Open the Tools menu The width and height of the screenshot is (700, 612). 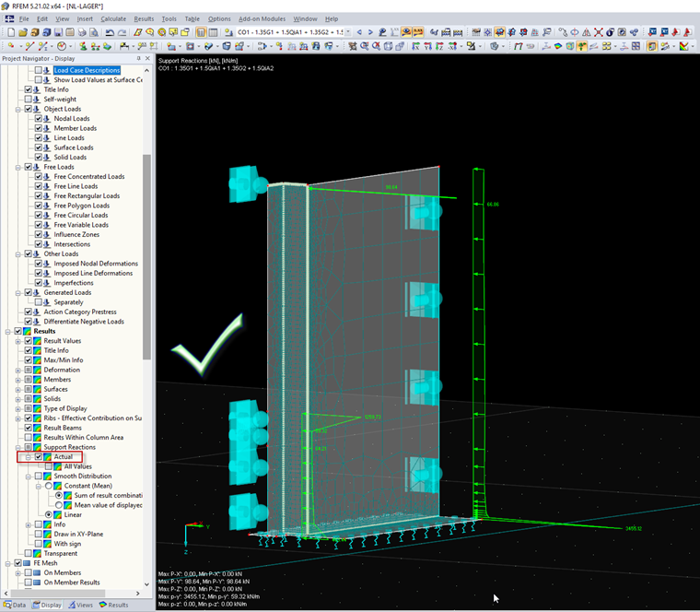[x=169, y=18]
